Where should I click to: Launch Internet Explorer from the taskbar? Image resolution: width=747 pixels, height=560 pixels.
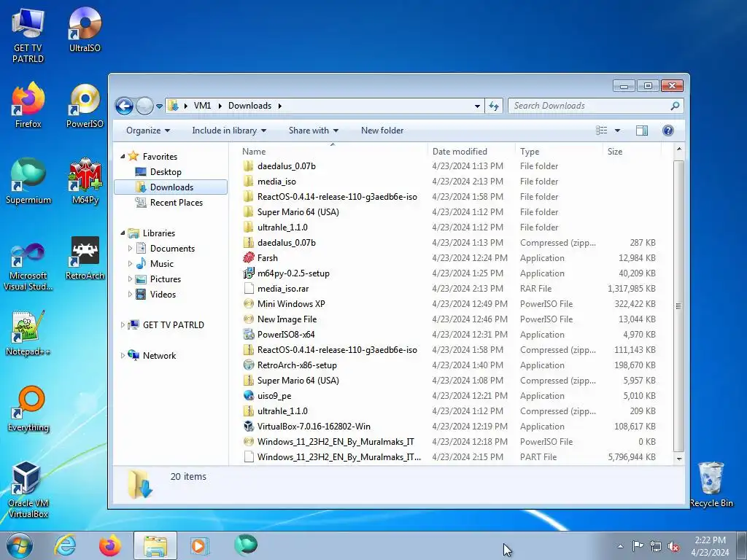point(65,545)
